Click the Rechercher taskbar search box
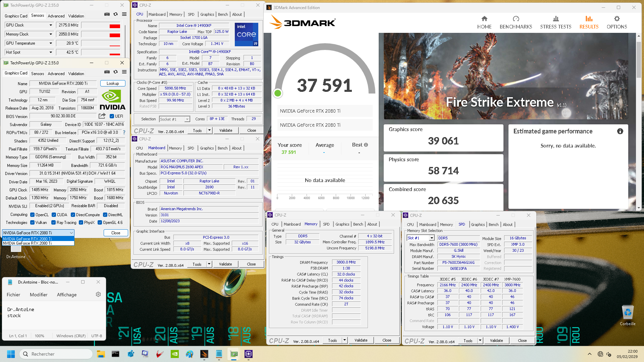This screenshot has width=644, height=362. (56, 354)
